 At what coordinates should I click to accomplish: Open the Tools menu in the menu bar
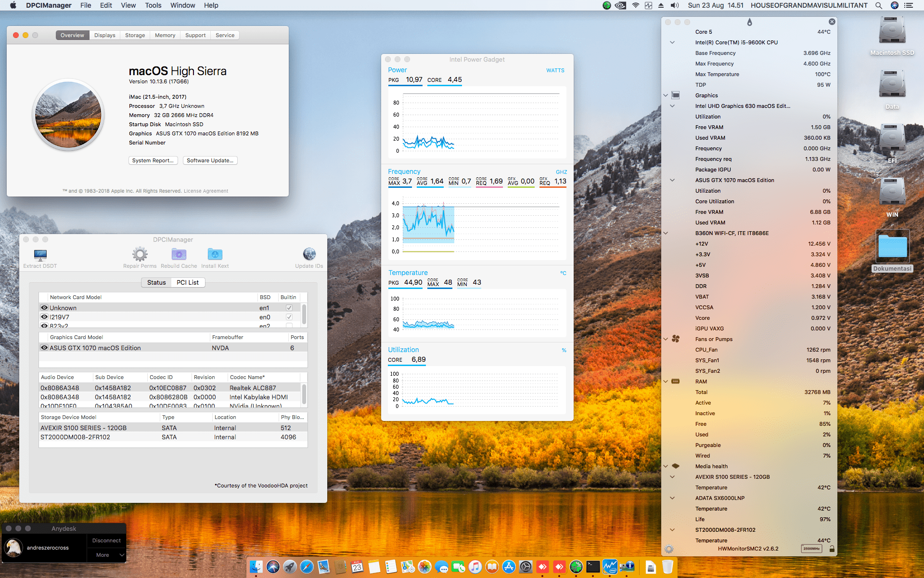point(153,5)
